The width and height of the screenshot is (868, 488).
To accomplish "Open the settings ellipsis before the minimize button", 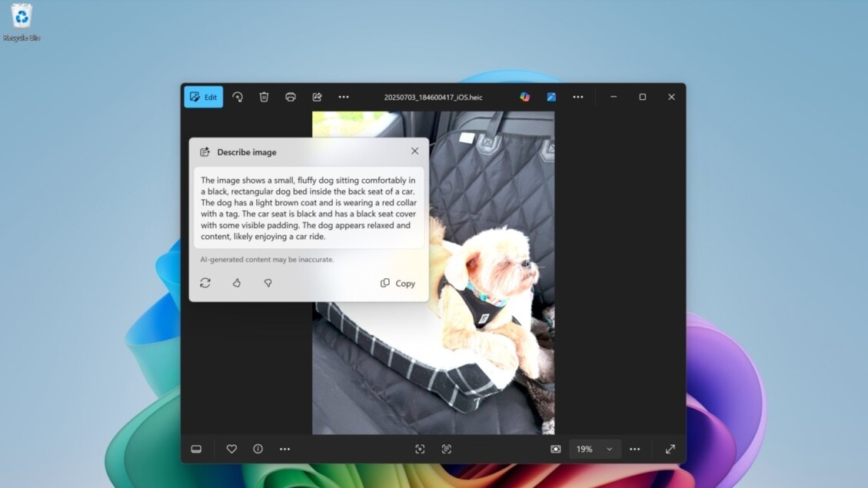I will click(x=578, y=97).
